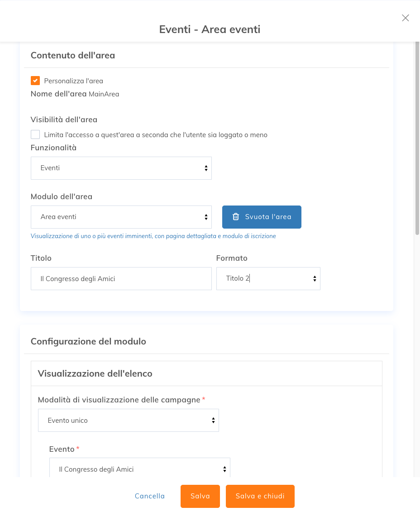
Task: Click Salva e chiudi button
Action: coord(260,496)
